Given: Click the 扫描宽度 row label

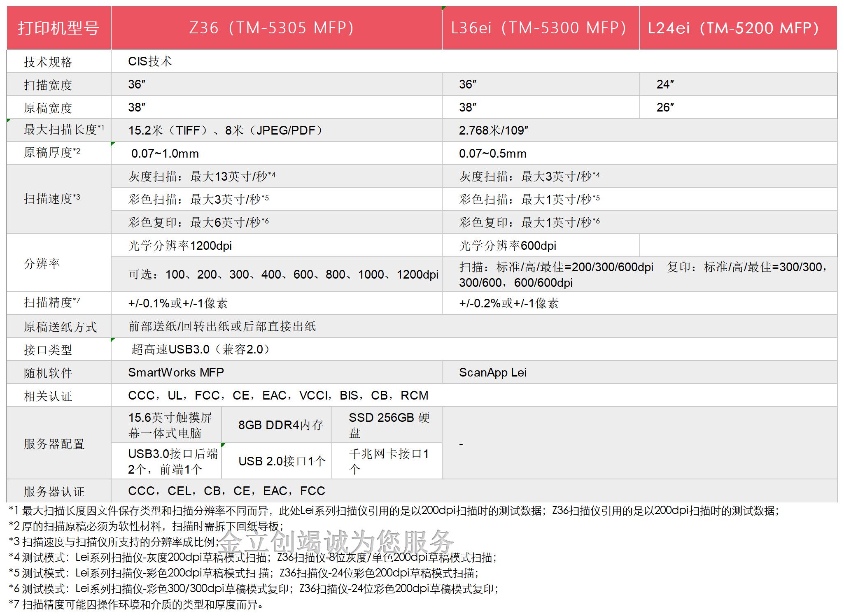Looking at the screenshot, I should (x=59, y=85).
